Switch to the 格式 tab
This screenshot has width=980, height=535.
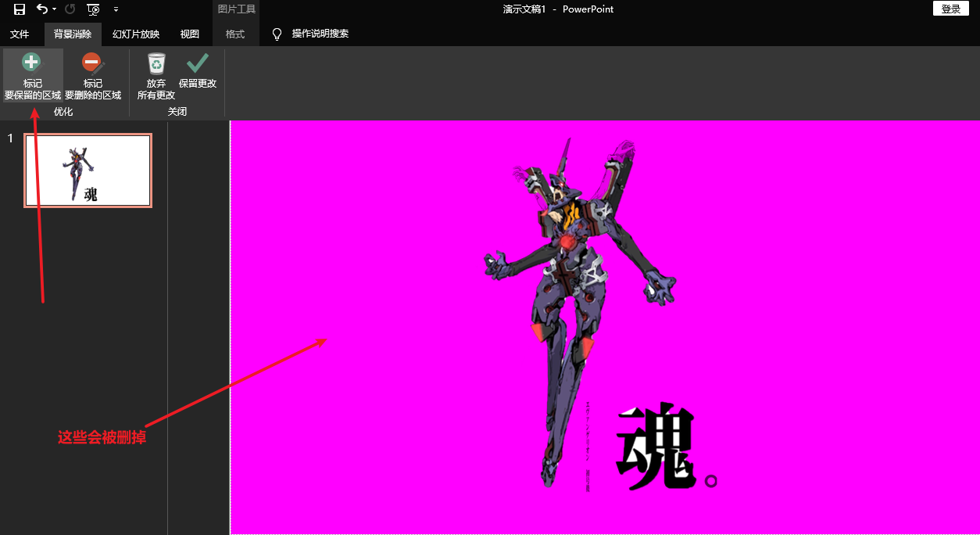[235, 34]
